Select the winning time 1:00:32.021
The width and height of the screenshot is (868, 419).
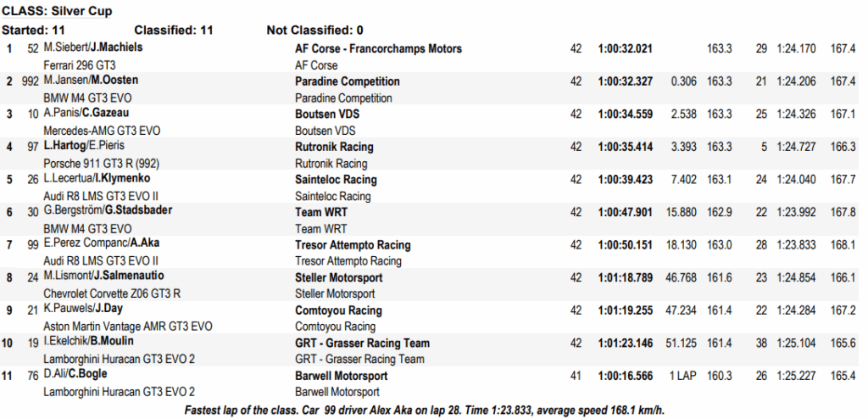pyautogui.click(x=625, y=49)
